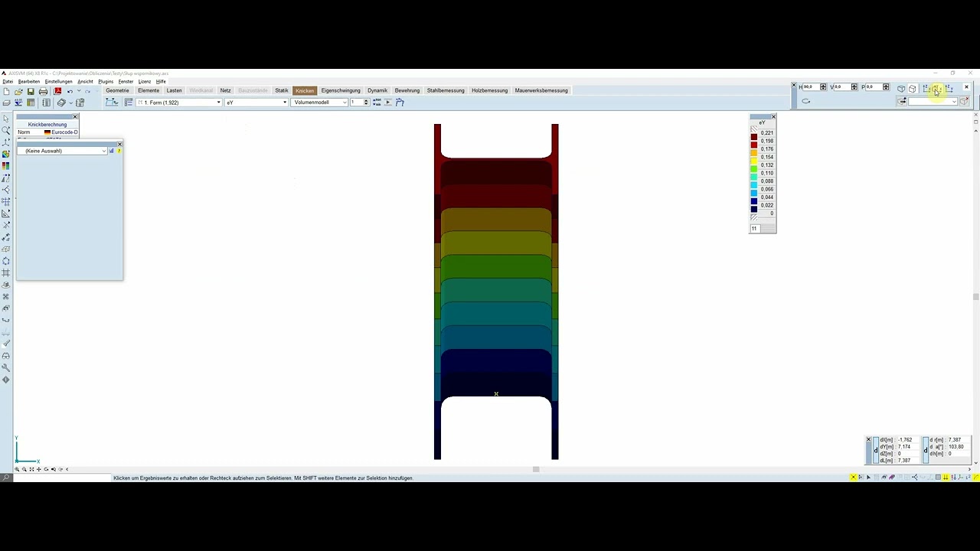The width and height of the screenshot is (980, 551).
Task: Click the 0,221 maximum legend value
Action: [x=767, y=133]
